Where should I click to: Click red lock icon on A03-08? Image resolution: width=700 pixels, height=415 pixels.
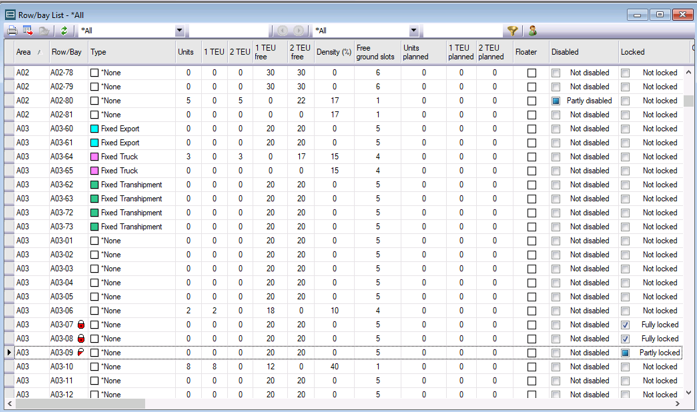tap(81, 338)
